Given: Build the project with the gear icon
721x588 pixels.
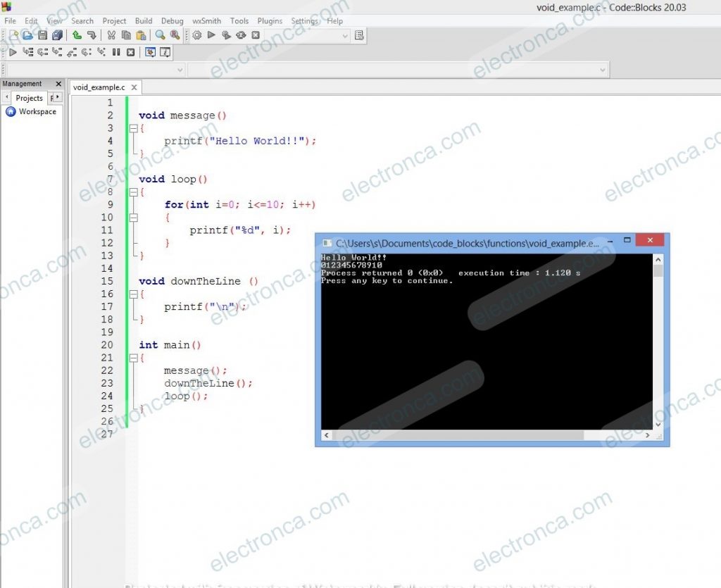Looking at the screenshot, I should pyautogui.click(x=197, y=35).
